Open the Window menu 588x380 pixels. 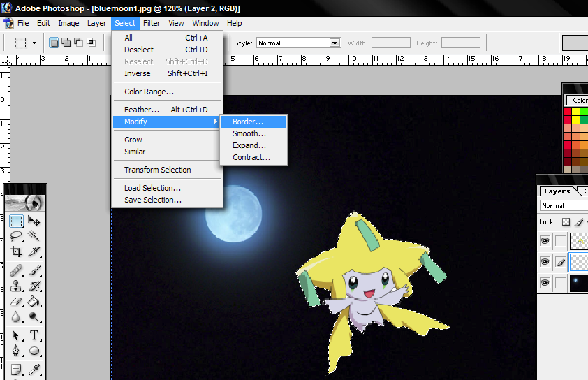(x=205, y=23)
